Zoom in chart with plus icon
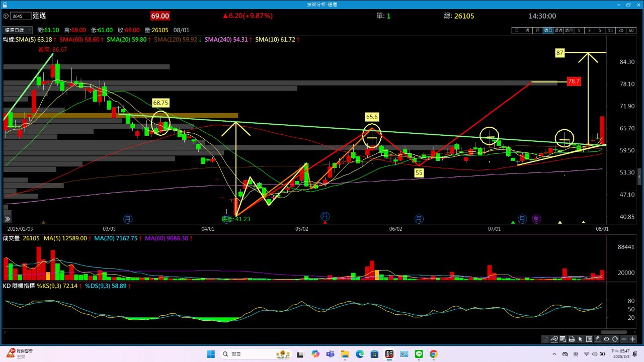 click(x=632, y=339)
